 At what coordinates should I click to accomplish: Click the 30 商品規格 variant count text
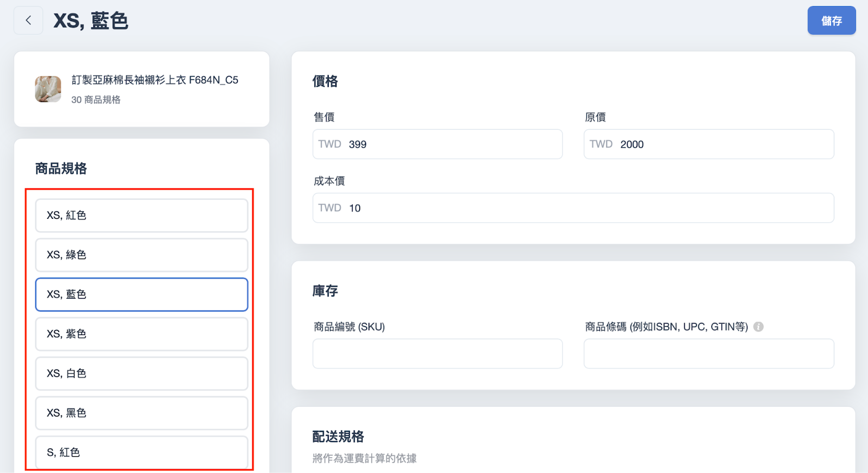[x=96, y=100]
